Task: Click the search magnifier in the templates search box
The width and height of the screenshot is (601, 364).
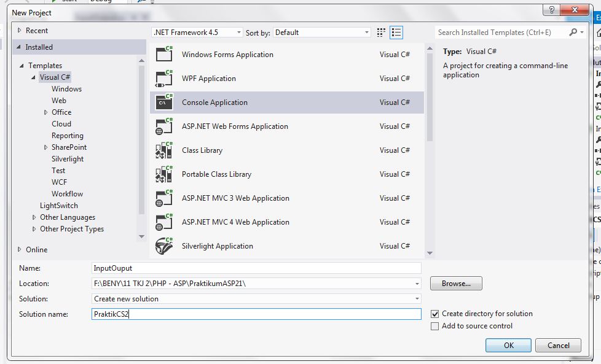Action: tap(573, 31)
